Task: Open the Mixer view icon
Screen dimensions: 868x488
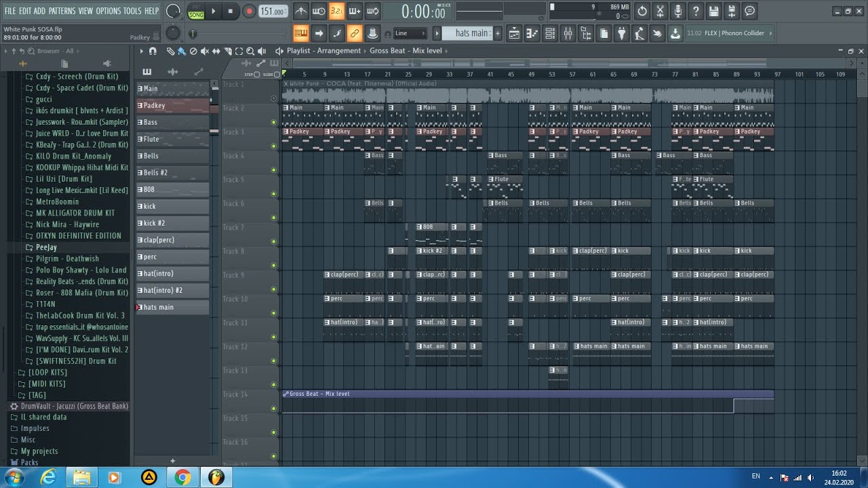Action: [568, 33]
